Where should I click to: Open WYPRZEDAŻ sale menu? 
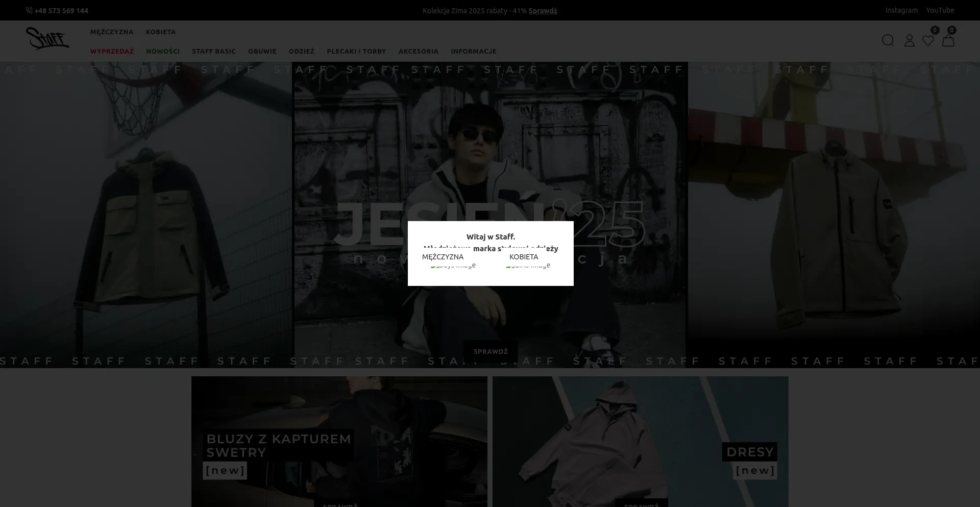click(x=112, y=52)
